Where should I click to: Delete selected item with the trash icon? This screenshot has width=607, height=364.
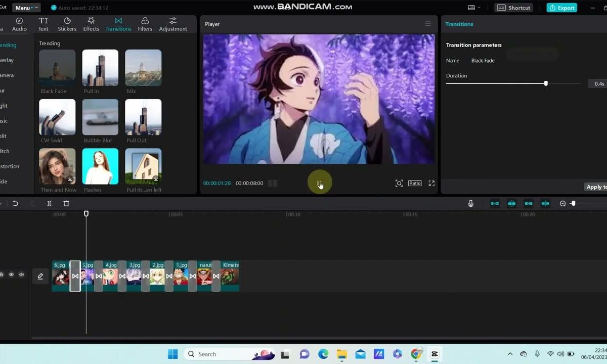click(x=66, y=203)
